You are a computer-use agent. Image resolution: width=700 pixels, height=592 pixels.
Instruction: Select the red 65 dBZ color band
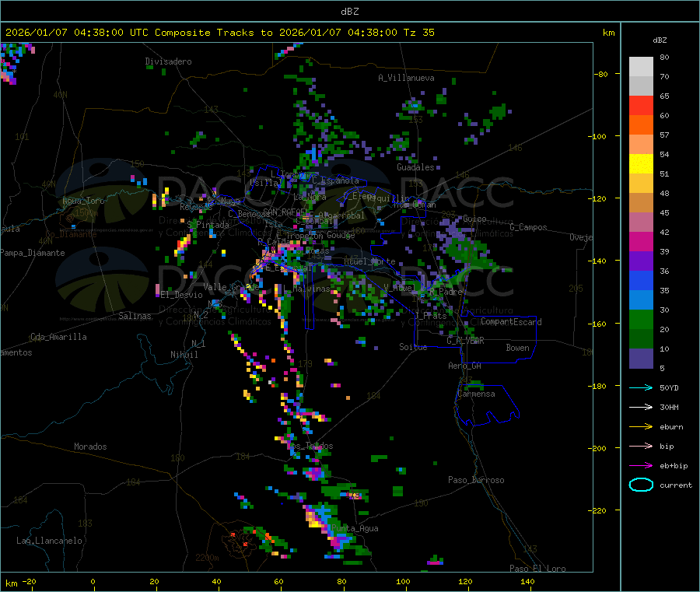point(641,105)
